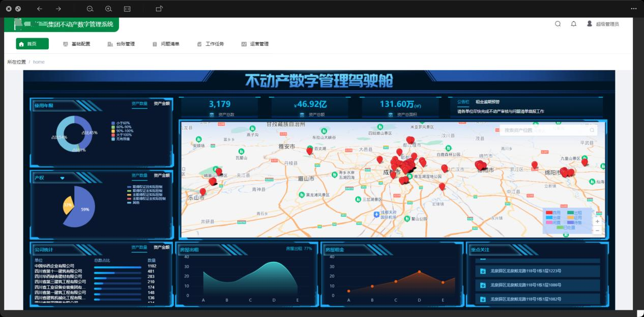The height and width of the screenshot is (317, 644).
Task: Click the search magnifier icon in header
Action: [x=558, y=24]
